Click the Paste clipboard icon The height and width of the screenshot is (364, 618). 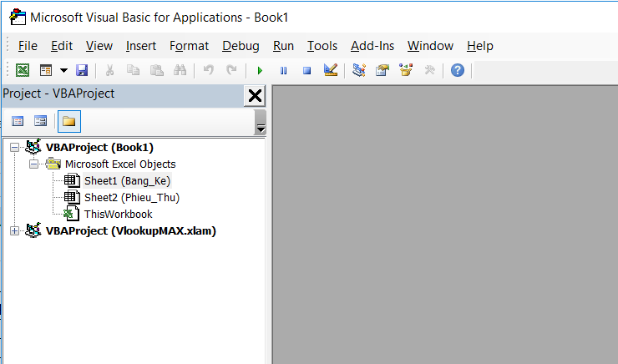(x=157, y=70)
